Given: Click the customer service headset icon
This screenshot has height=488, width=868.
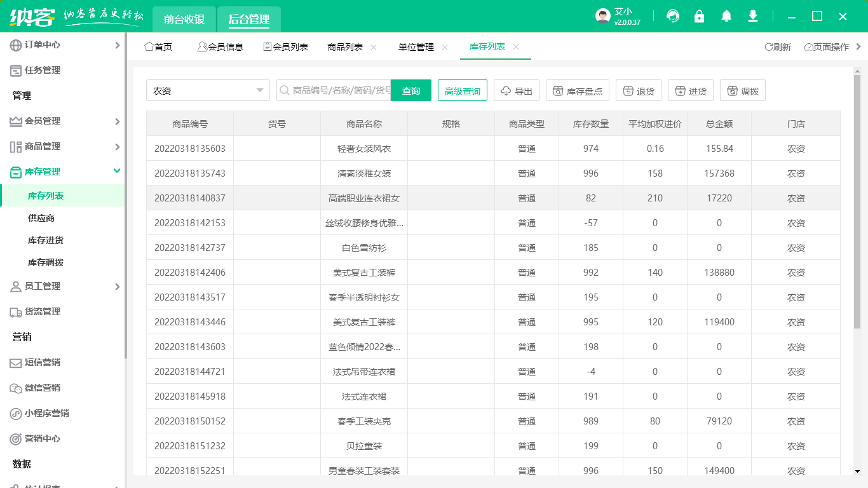Looking at the screenshot, I should 673,17.
